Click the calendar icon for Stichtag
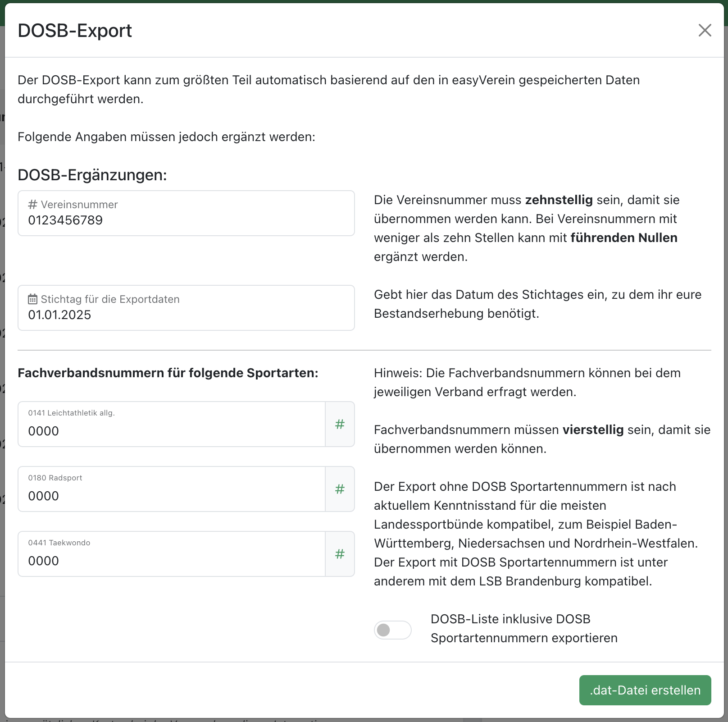This screenshot has height=722, width=728. click(x=32, y=299)
